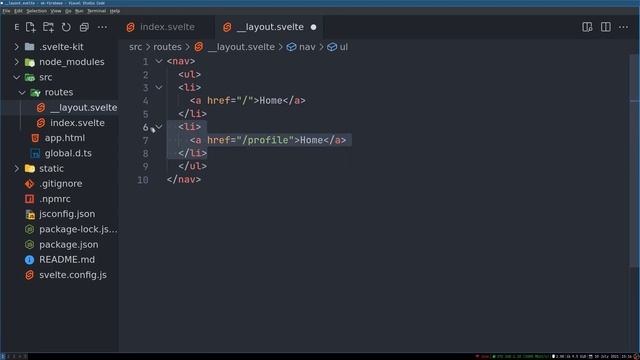Image resolution: width=640 pixels, height=360 pixels.
Task: Open the Edit menu
Action: click(18, 11)
